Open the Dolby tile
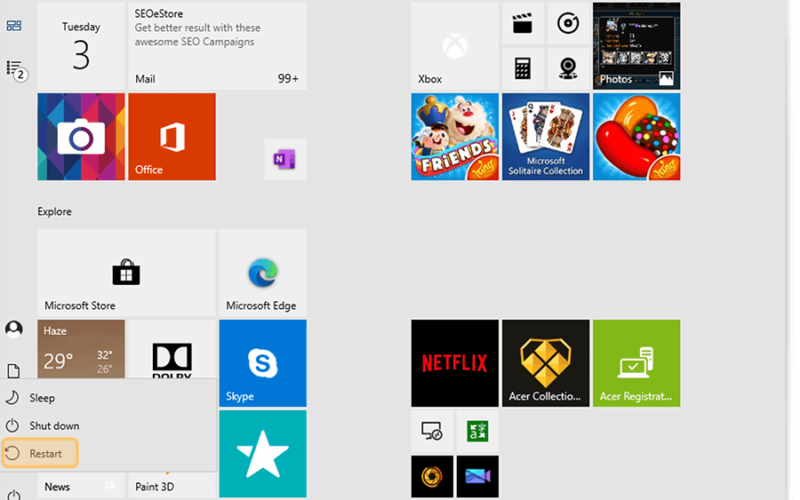The height and width of the screenshot is (500, 800). click(x=172, y=349)
